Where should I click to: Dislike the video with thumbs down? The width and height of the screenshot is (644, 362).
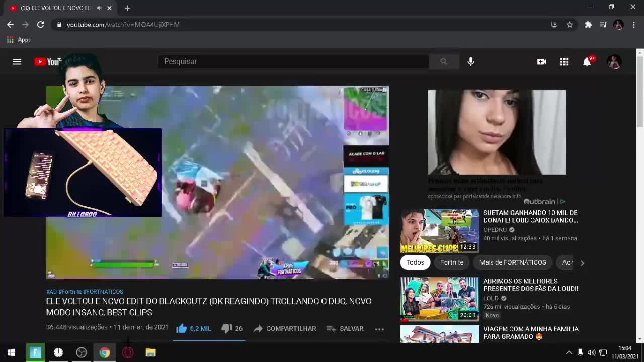232,328
